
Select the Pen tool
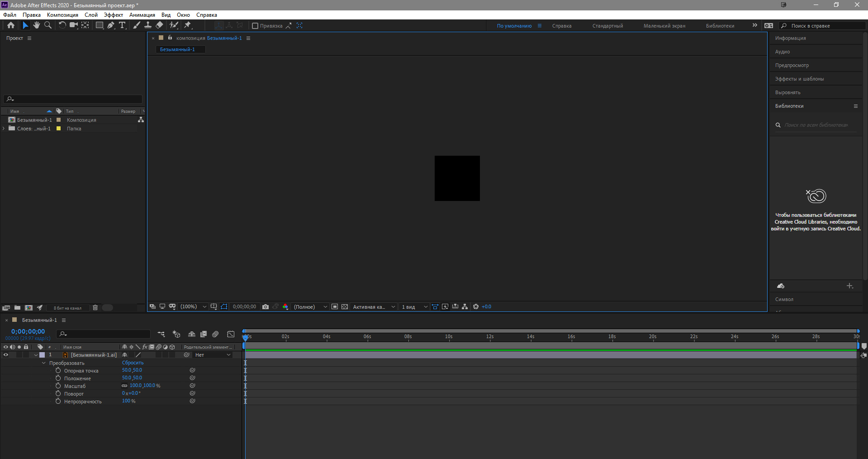pyautogui.click(x=111, y=25)
